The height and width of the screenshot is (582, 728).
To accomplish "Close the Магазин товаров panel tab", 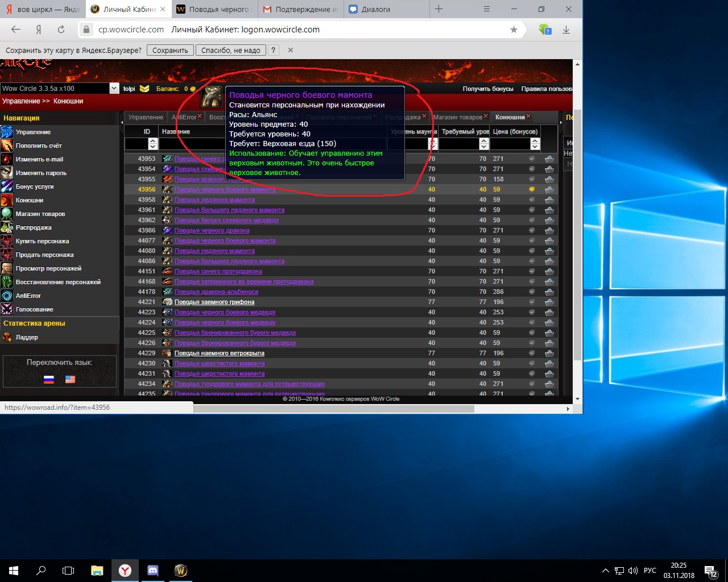I will [x=486, y=117].
